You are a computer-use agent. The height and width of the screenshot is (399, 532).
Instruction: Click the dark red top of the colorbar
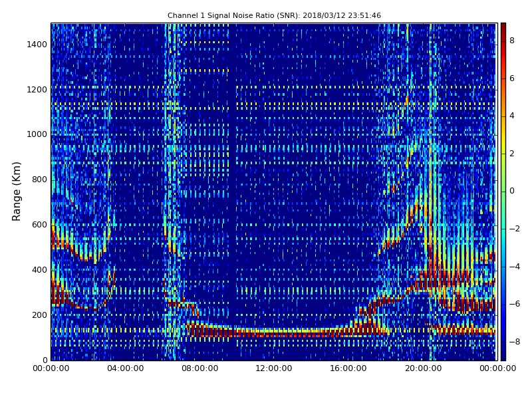(503, 29)
